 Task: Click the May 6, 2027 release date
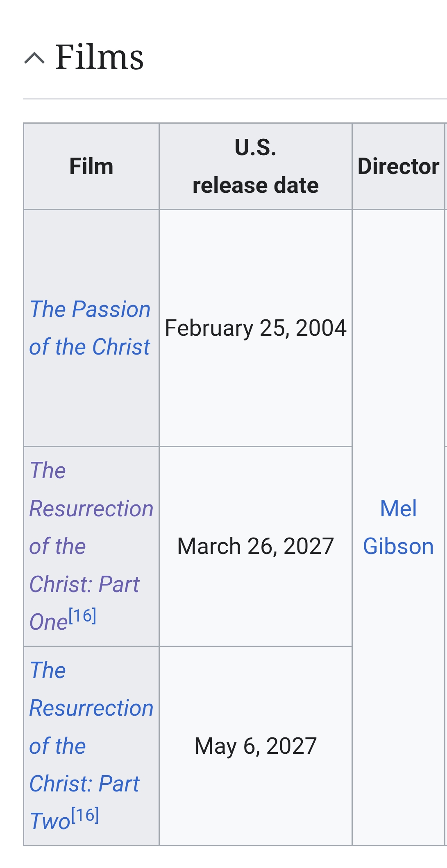(x=255, y=746)
